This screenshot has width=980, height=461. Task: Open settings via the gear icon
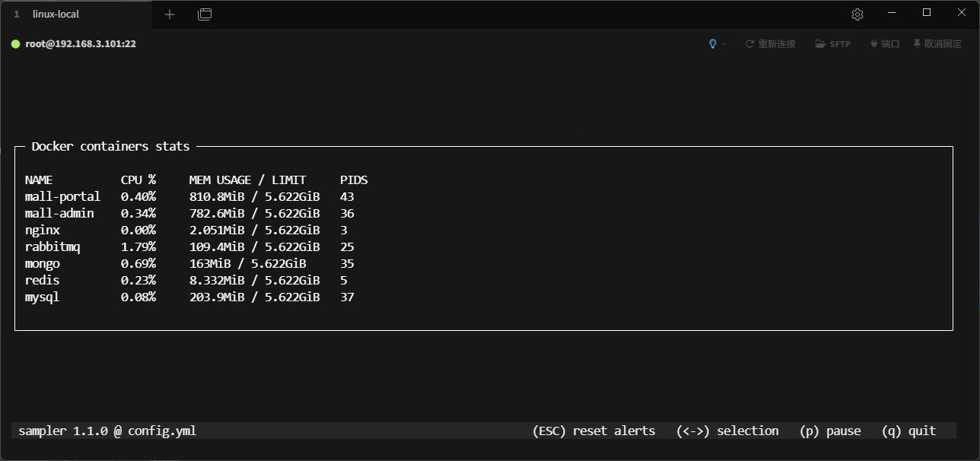857,14
